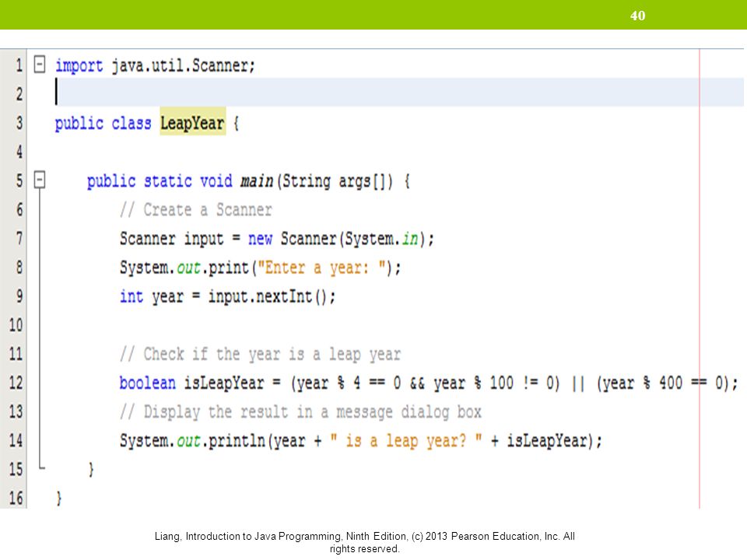Screen dimensions: 747x560
Task: Click 'isLeapYear' variable declaration on line 12
Action: 224,383
